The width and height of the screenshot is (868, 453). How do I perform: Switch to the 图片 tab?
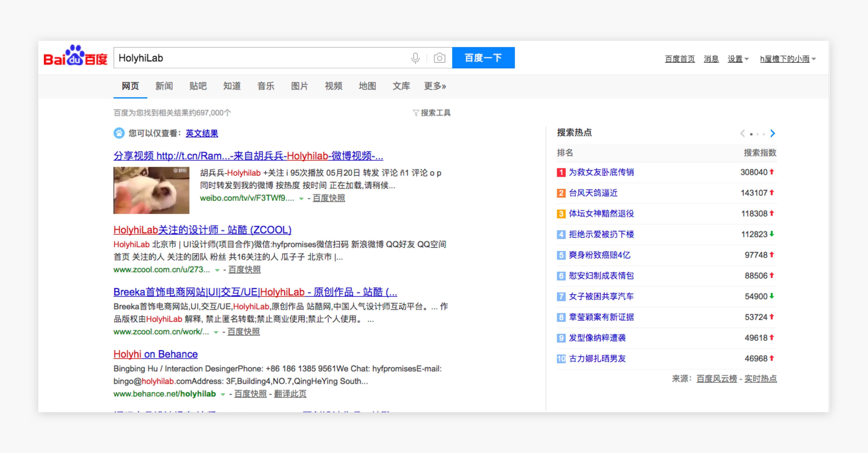pos(300,86)
